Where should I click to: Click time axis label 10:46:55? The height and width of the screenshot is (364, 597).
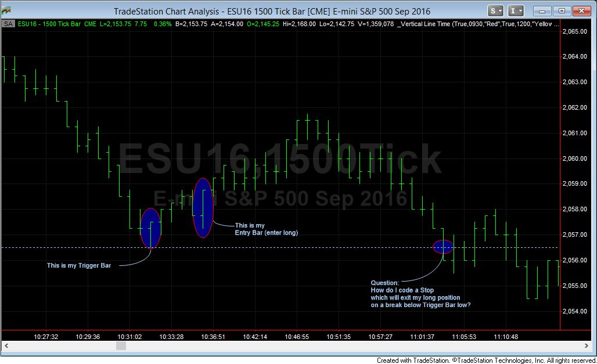pyautogui.click(x=297, y=337)
